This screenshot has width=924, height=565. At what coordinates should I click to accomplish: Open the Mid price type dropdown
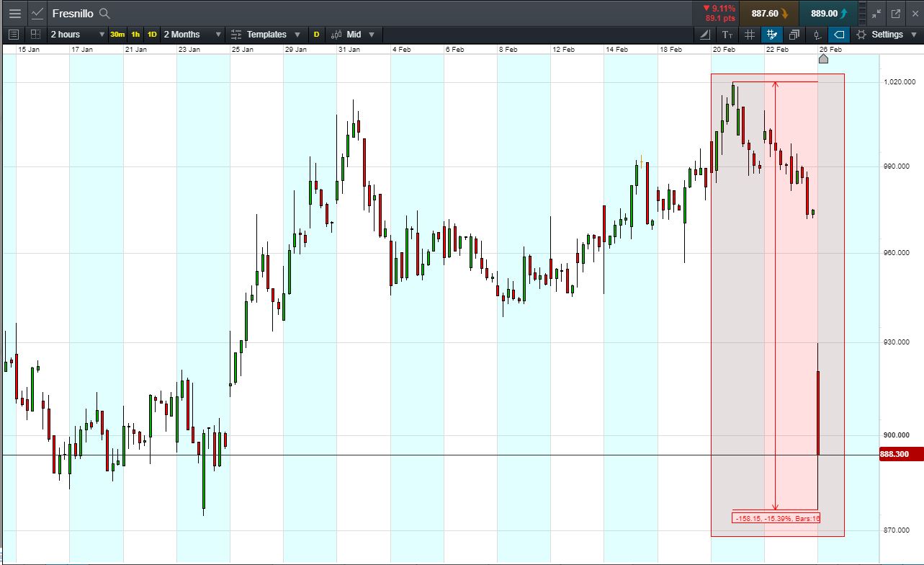354,35
